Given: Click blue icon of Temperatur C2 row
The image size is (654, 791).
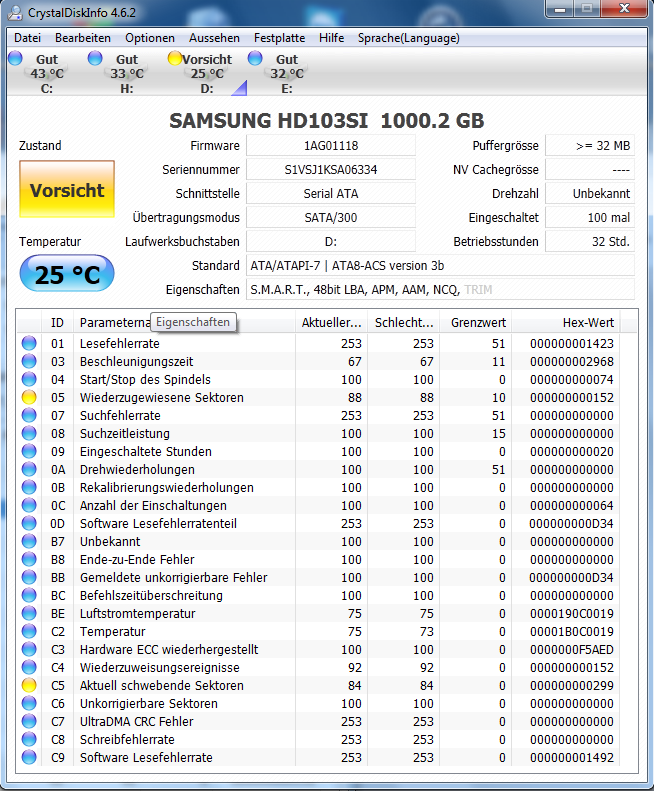Looking at the screenshot, I should click(29, 631).
